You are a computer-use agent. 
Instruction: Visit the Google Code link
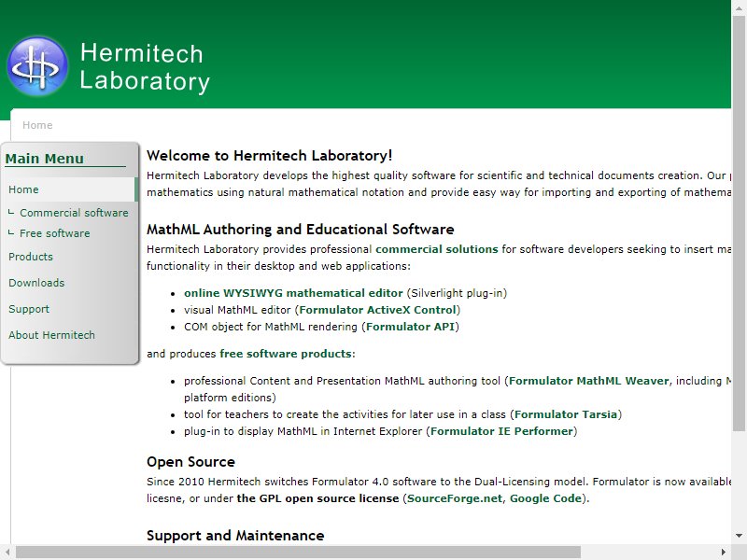pos(546,498)
